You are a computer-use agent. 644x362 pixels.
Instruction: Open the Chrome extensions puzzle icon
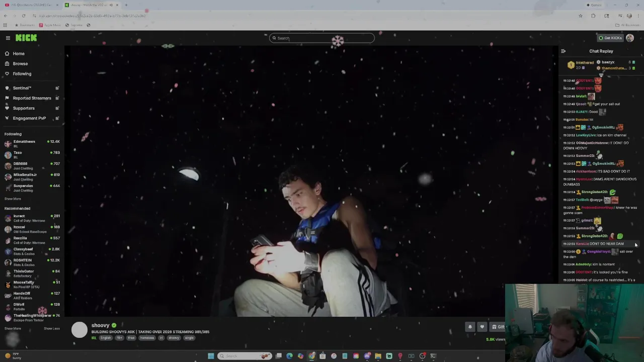click(593, 16)
